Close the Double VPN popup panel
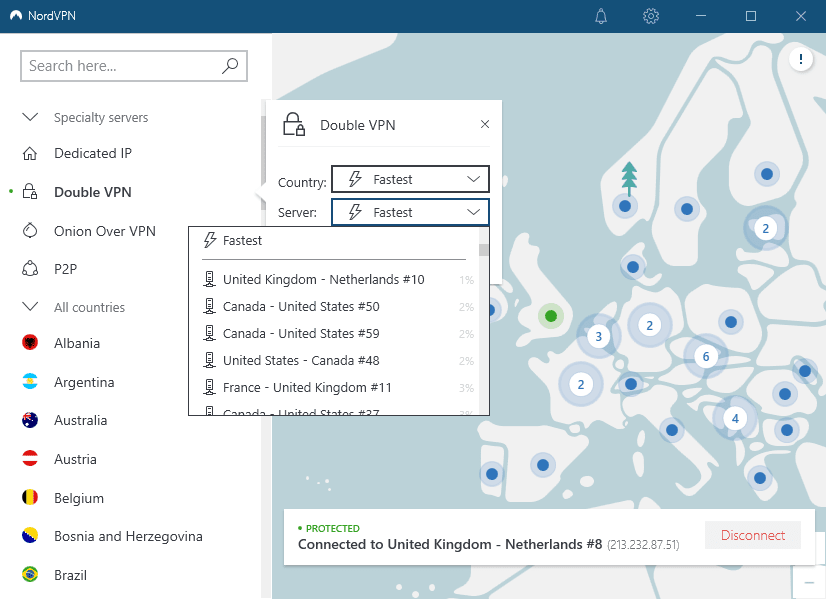 coord(485,124)
